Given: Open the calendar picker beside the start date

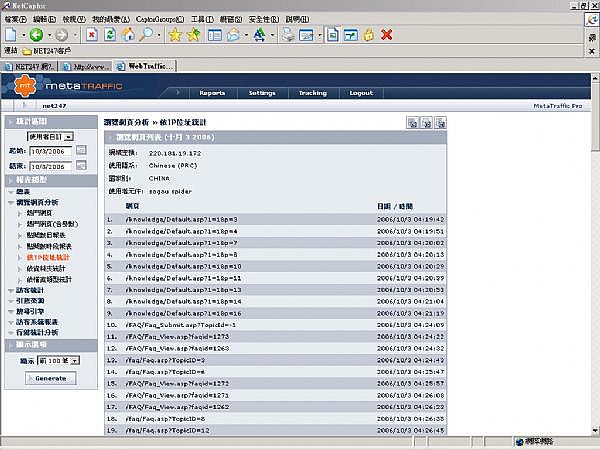Looking at the screenshot, I should coord(81,151).
